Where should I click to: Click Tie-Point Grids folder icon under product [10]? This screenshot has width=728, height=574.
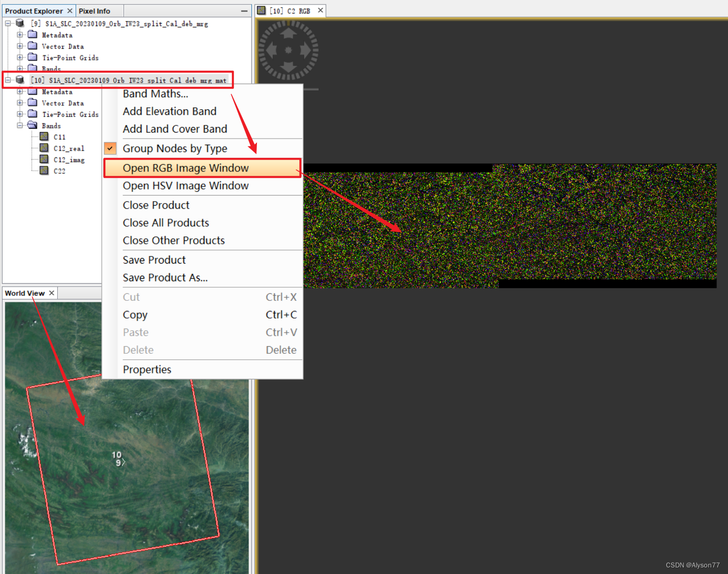(33, 114)
